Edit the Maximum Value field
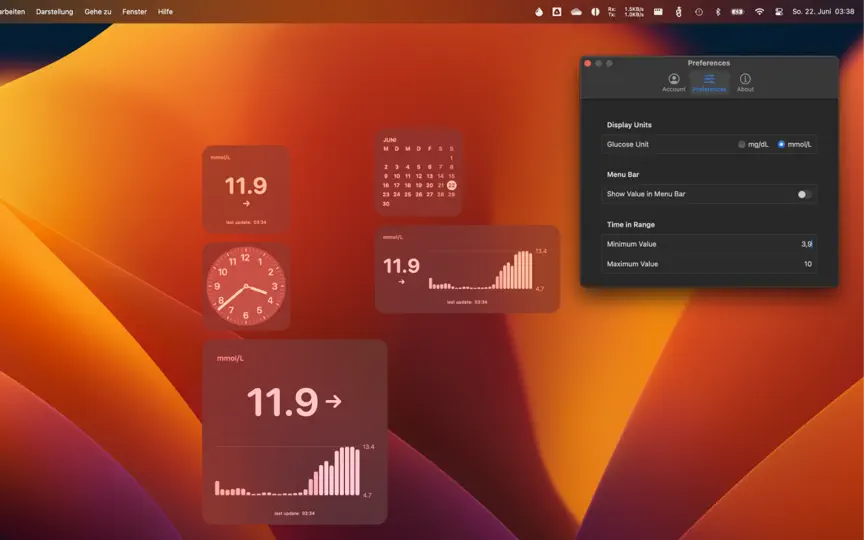This screenshot has width=864, height=540. coord(709,264)
